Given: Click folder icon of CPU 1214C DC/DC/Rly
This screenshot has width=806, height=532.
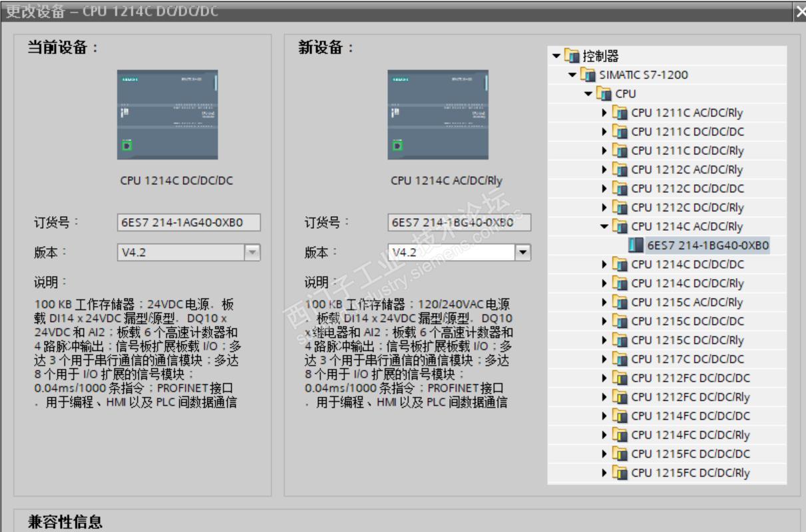Looking at the screenshot, I should click(620, 283).
